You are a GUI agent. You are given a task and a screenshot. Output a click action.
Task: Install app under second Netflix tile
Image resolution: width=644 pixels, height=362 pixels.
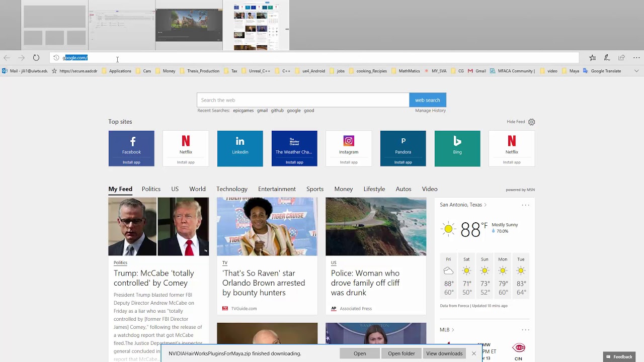[x=512, y=162]
